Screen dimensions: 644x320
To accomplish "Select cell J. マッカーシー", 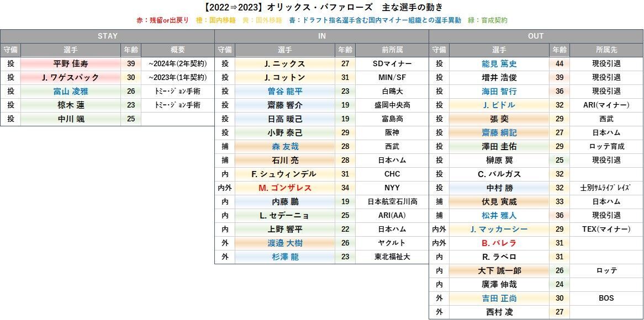I will 499,230.
